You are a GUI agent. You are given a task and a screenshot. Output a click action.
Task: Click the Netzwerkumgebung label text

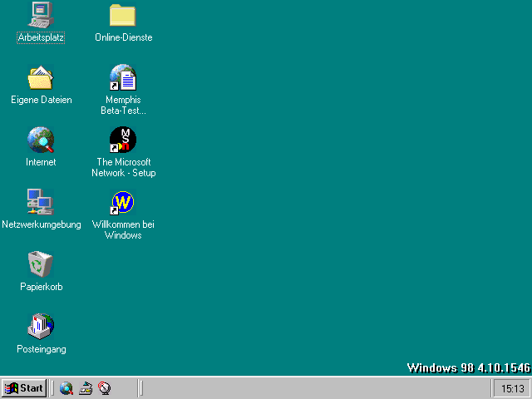42,224
